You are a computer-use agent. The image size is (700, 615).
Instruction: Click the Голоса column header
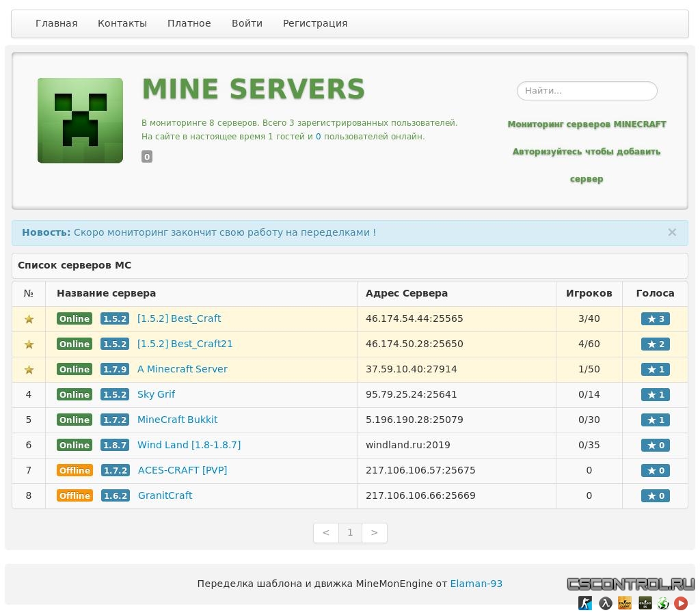click(655, 293)
